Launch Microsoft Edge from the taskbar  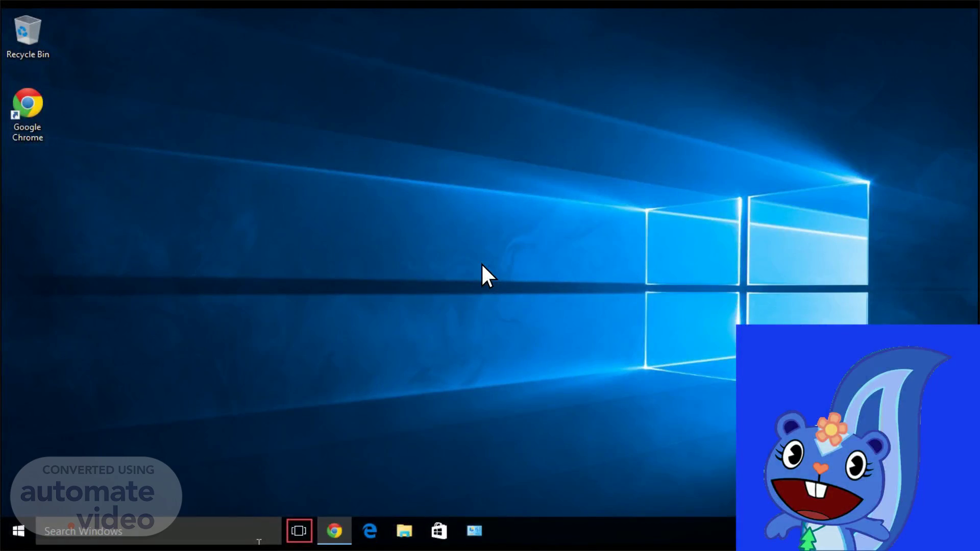pyautogui.click(x=370, y=531)
